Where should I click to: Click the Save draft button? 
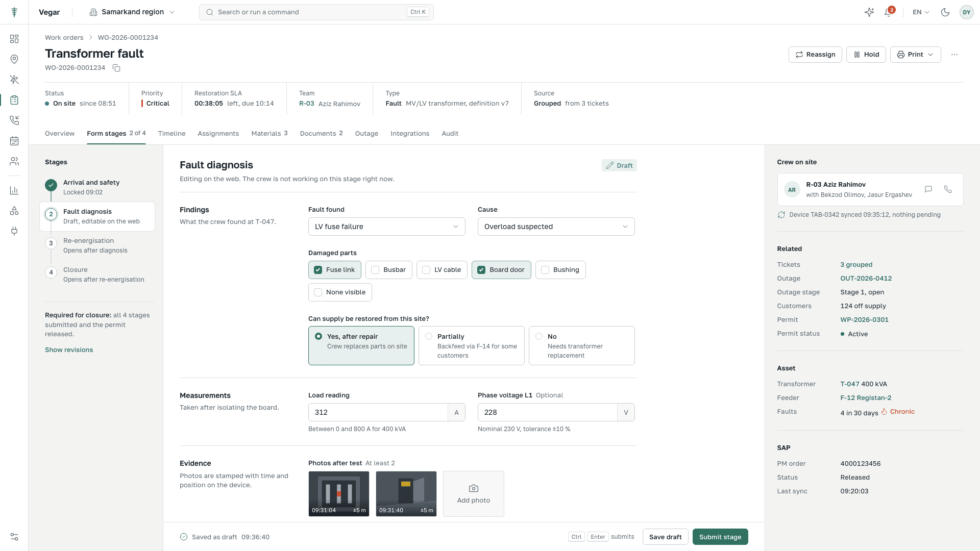pos(666,537)
